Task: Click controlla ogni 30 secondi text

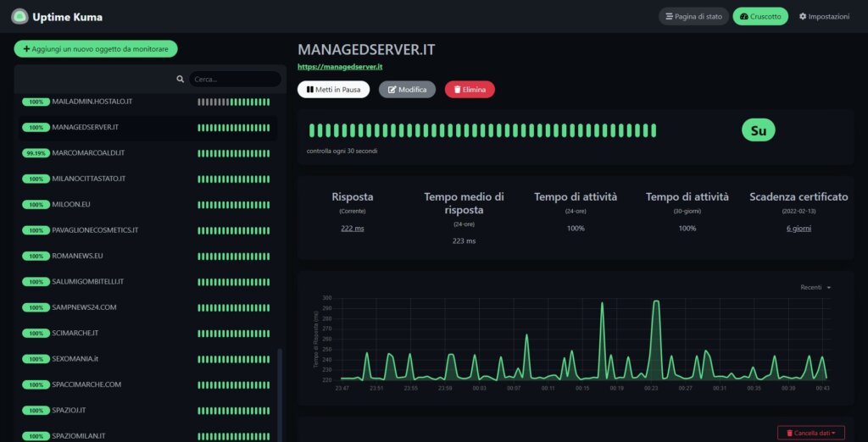Action: (x=342, y=151)
